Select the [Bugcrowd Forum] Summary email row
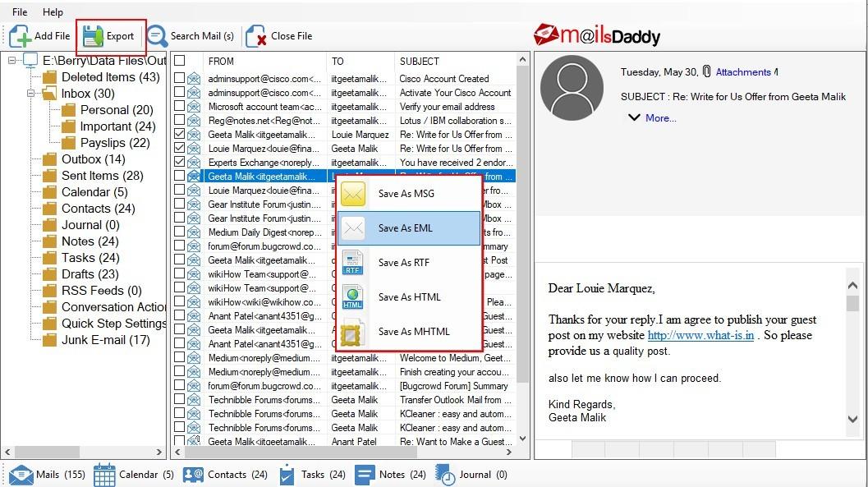This screenshot has height=487, width=868. pos(344,386)
